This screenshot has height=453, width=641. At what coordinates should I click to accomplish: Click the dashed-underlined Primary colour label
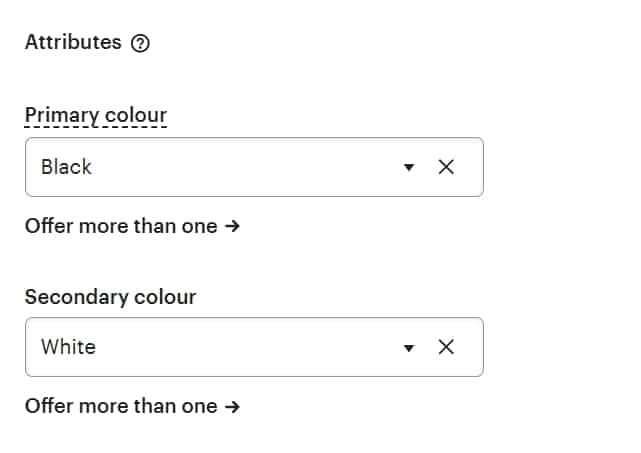point(96,116)
